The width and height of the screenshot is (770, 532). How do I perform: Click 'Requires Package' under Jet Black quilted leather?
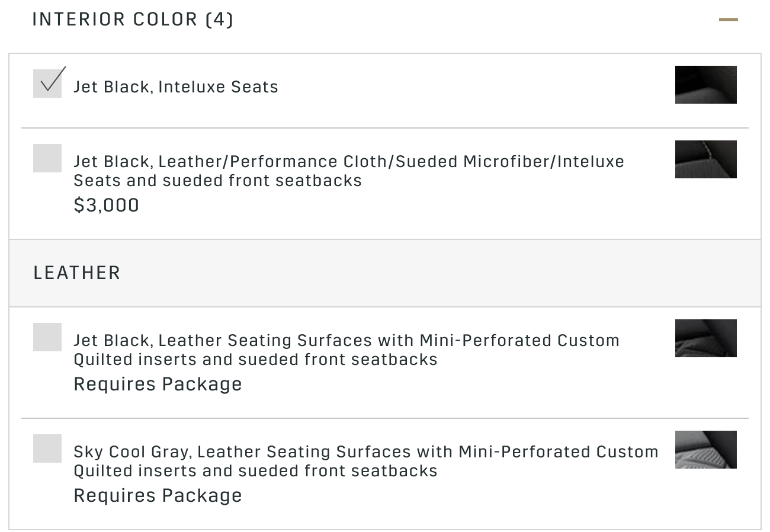click(x=158, y=384)
